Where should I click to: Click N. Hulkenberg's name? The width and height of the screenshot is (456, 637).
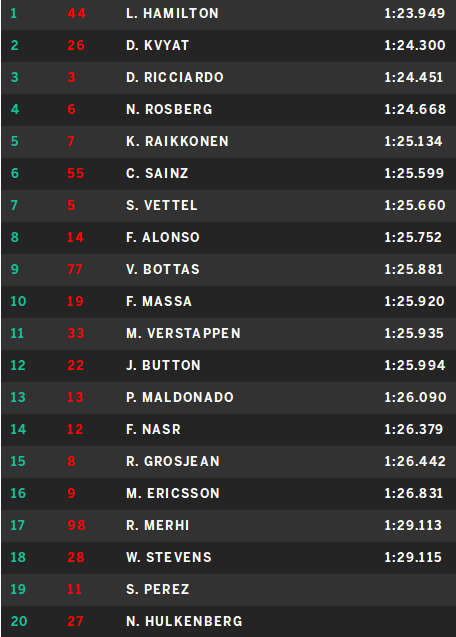click(184, 622)
